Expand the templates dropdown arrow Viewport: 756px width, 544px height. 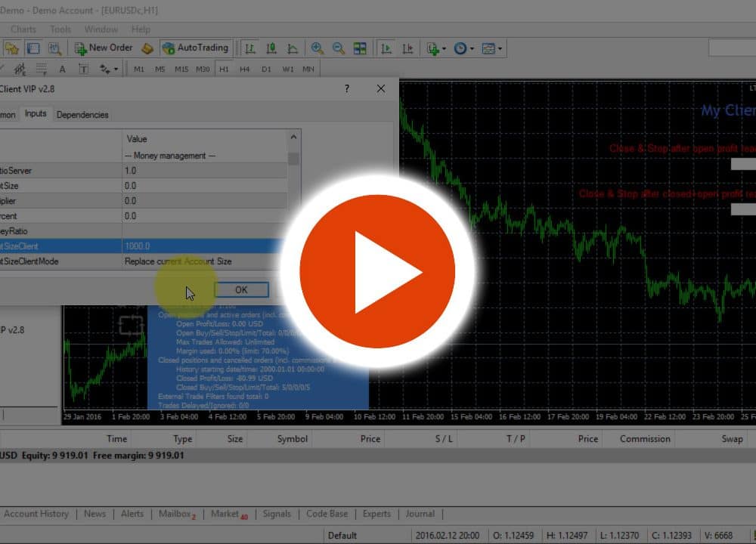(x=500, y=48)
